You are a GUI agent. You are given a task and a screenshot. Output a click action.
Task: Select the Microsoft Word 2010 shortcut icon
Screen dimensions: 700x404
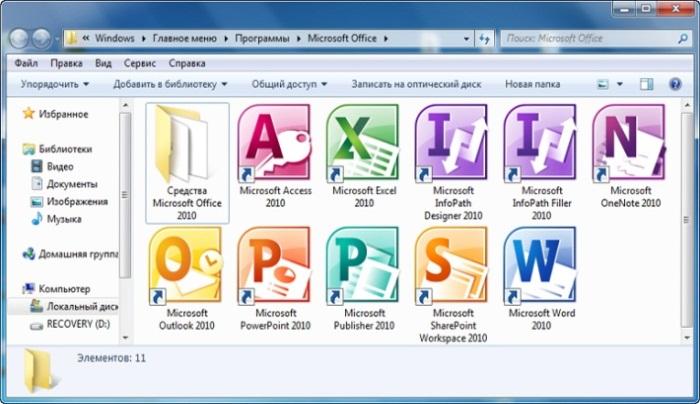click(x=540, y=265)
